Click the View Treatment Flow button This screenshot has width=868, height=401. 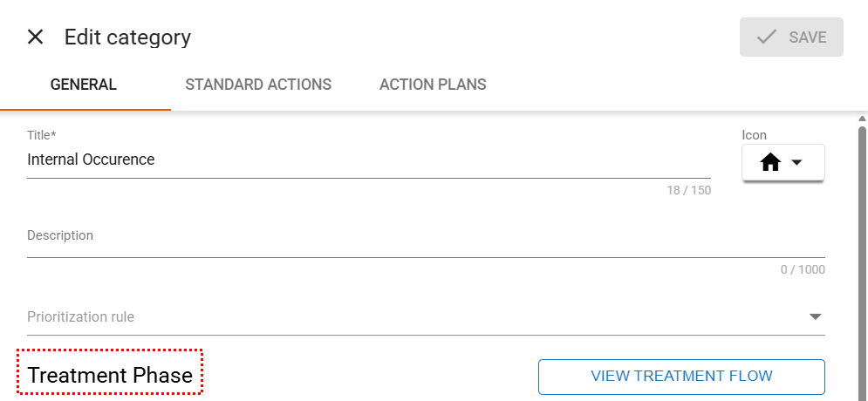(x=681, y=377)
